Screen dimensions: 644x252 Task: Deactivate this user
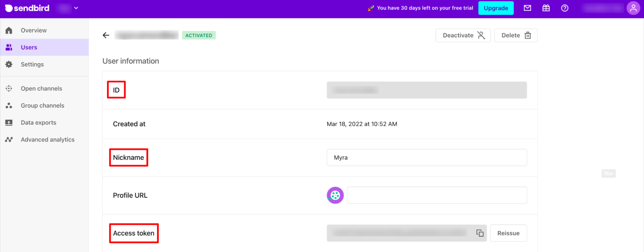tap(463, 35)
